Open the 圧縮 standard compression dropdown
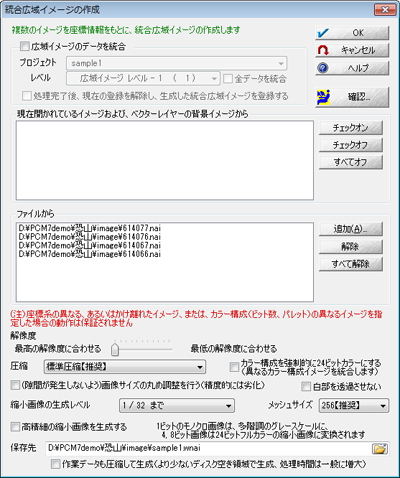Image resolution: width=400 pixels, height=478 pixels. point(125,367)
